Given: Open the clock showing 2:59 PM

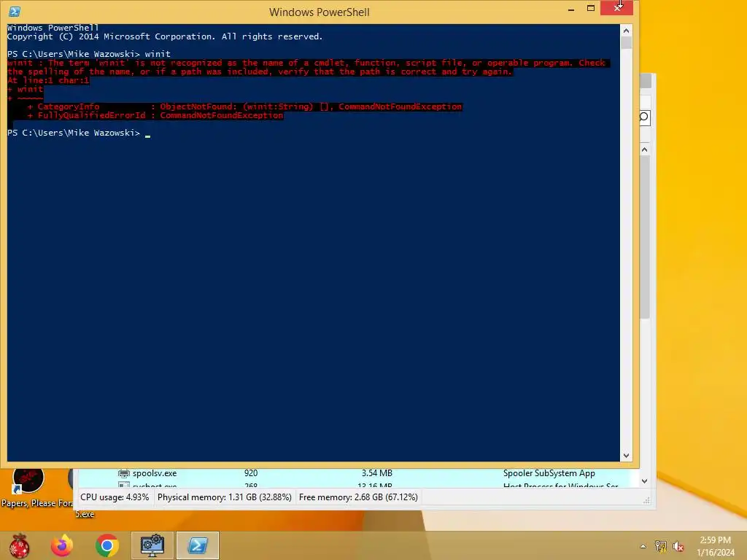Looking at the screenshot, I should point(715,546).
